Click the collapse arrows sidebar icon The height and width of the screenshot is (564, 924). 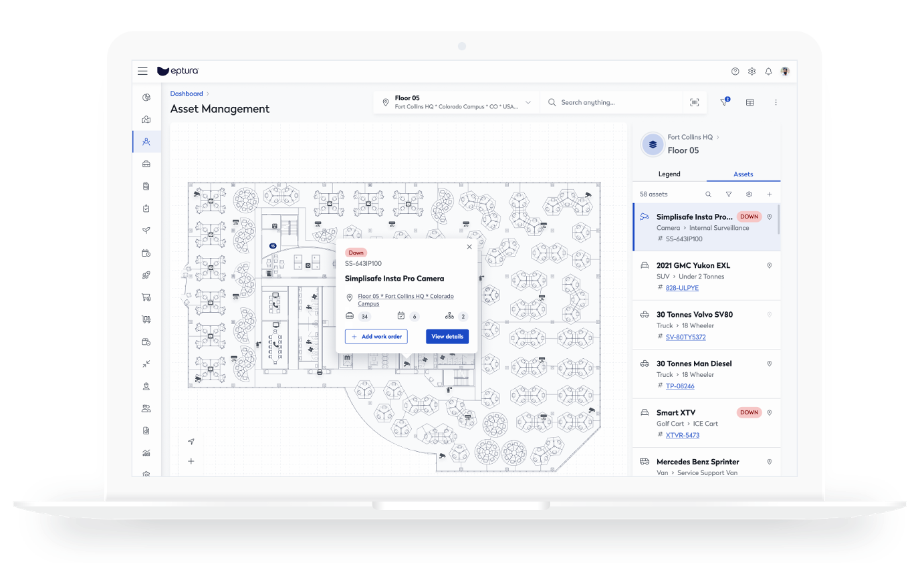[146, 364]
